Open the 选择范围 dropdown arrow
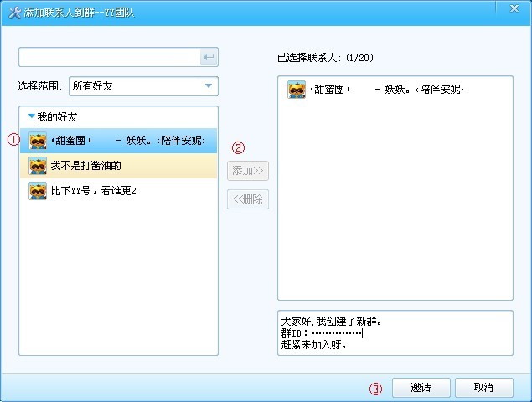Screen dimensions: 532x402 click(x=209, y=85)
